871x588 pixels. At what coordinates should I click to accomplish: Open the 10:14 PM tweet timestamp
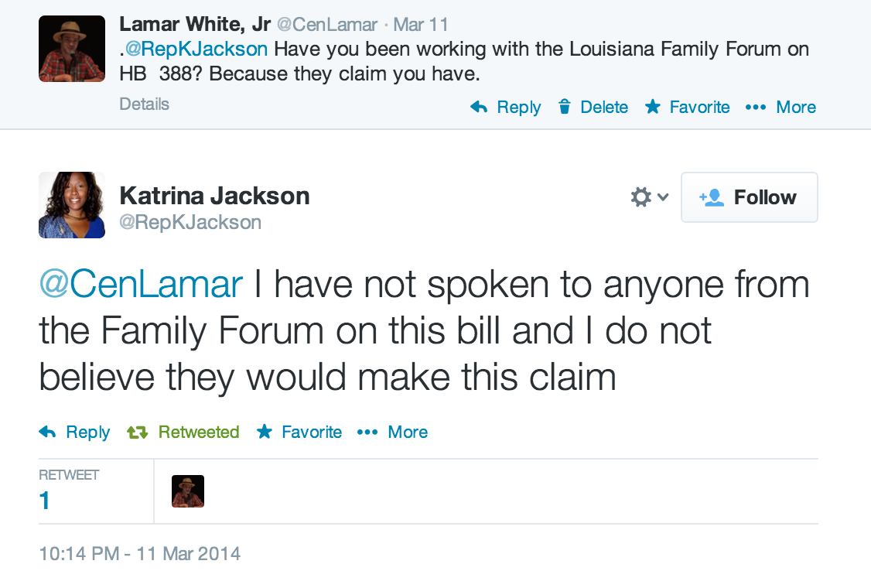coord(139,554)
